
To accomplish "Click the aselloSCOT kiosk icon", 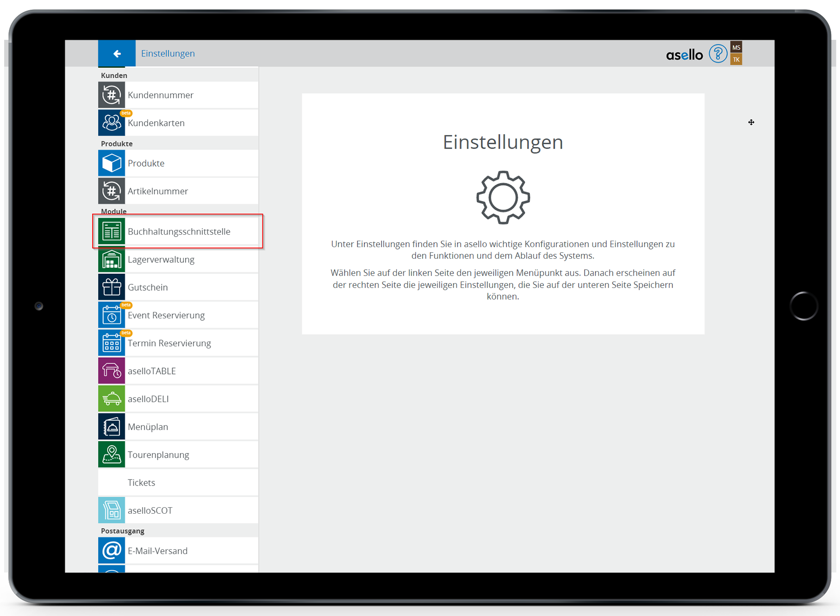I will point(112,510).
